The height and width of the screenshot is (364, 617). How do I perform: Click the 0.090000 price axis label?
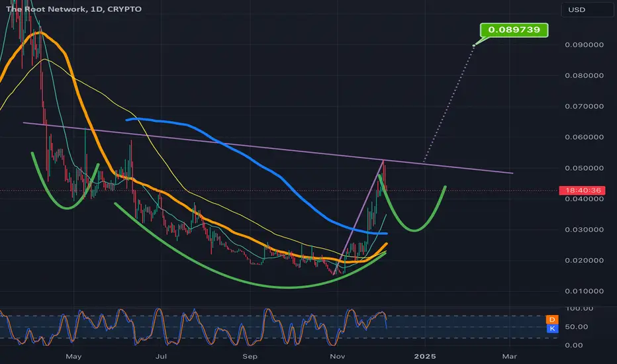click(x=584, y=45)
